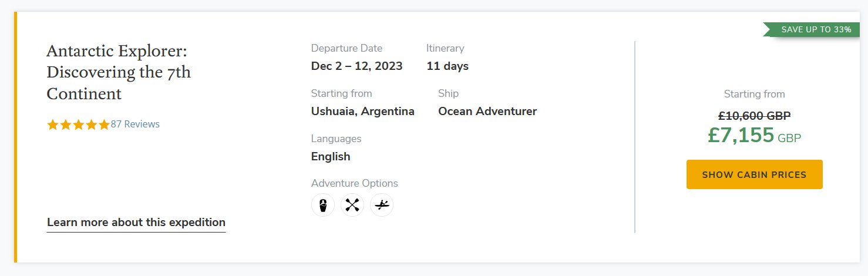Click the Ocean Adventurer ship name

(x=487, y=111)
